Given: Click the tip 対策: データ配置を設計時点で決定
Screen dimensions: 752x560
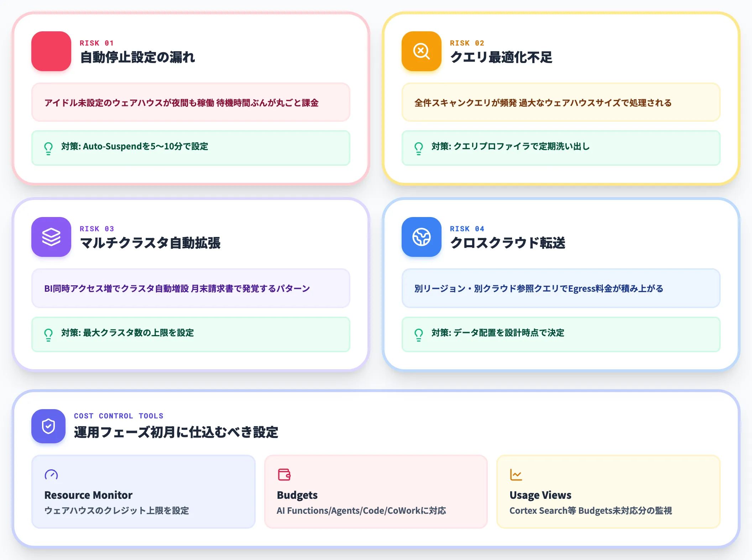Looking at the screenshot, I should coord(498,333).
